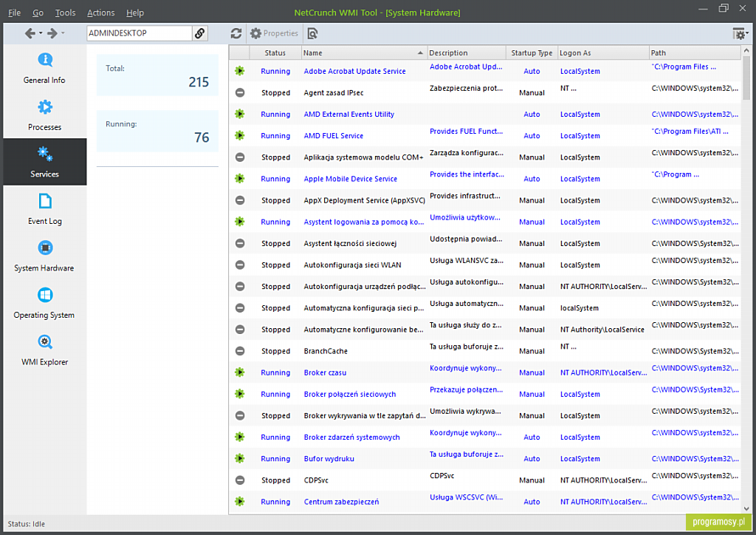Click the Usługa WSCSVC description cell
Screen dimensions: 756x535
(467, 497)
